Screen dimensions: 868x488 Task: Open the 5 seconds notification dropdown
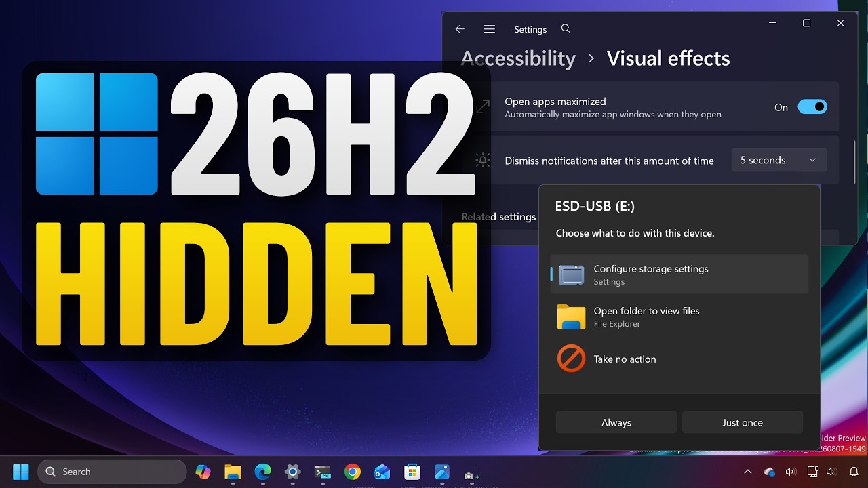(x=778, y=160)
